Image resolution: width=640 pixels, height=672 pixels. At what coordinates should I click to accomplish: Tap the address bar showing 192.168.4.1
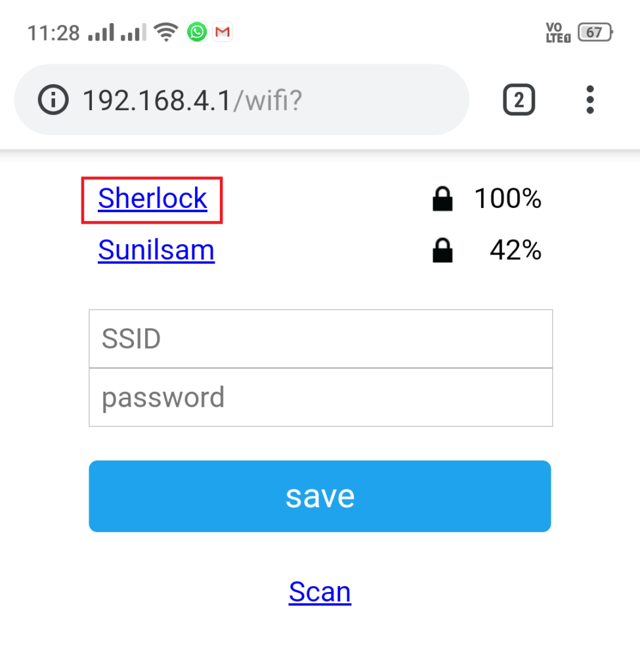tap(190, 100)
